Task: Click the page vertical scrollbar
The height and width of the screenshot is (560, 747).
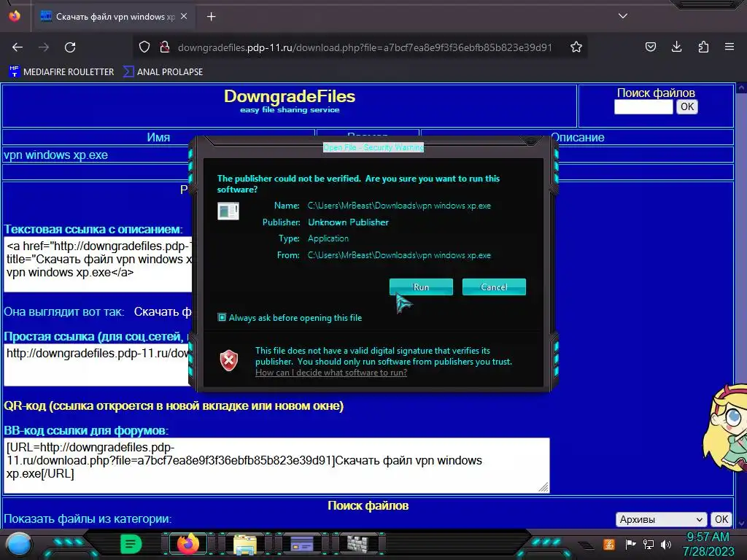Action: (x=741, y=305)
